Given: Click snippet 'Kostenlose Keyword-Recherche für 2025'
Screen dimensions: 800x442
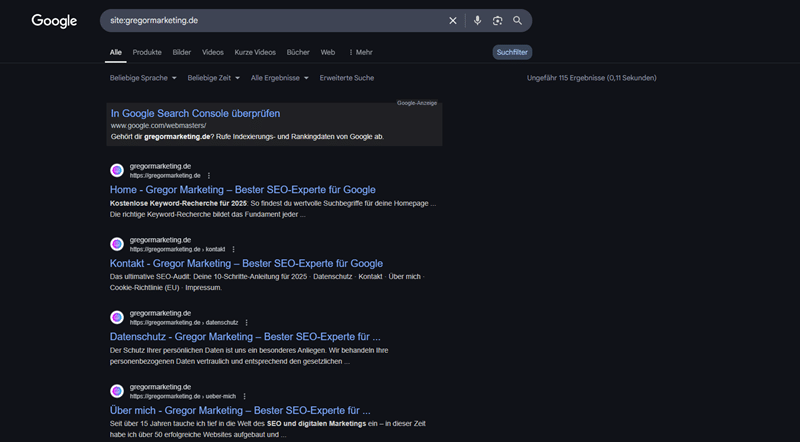Looking at the screenshot, I should [x=178, y=203].
